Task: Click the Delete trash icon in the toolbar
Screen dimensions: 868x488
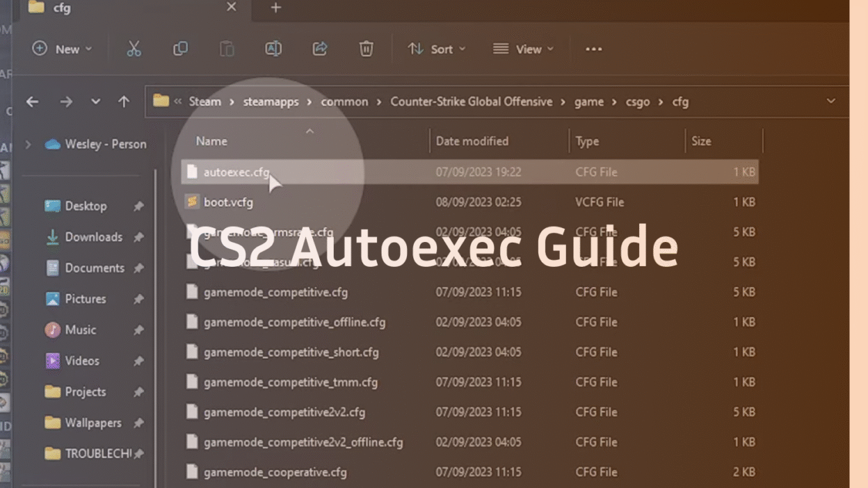Action: pyautogui.click(x=366, y=49)
